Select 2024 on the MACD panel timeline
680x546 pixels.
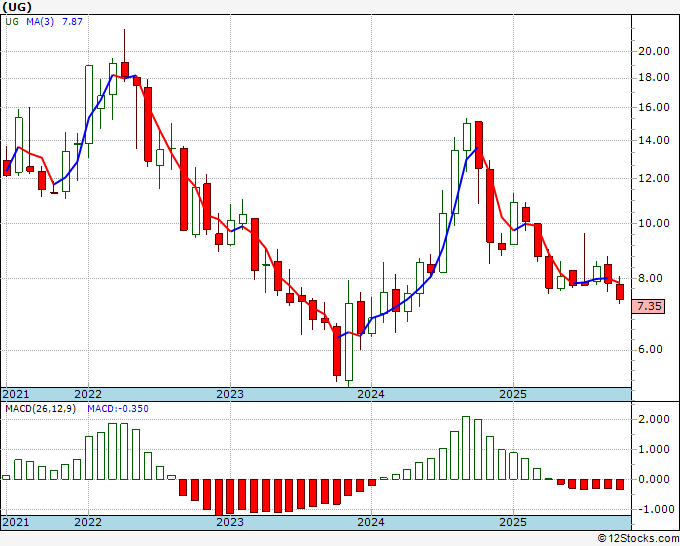371,522
